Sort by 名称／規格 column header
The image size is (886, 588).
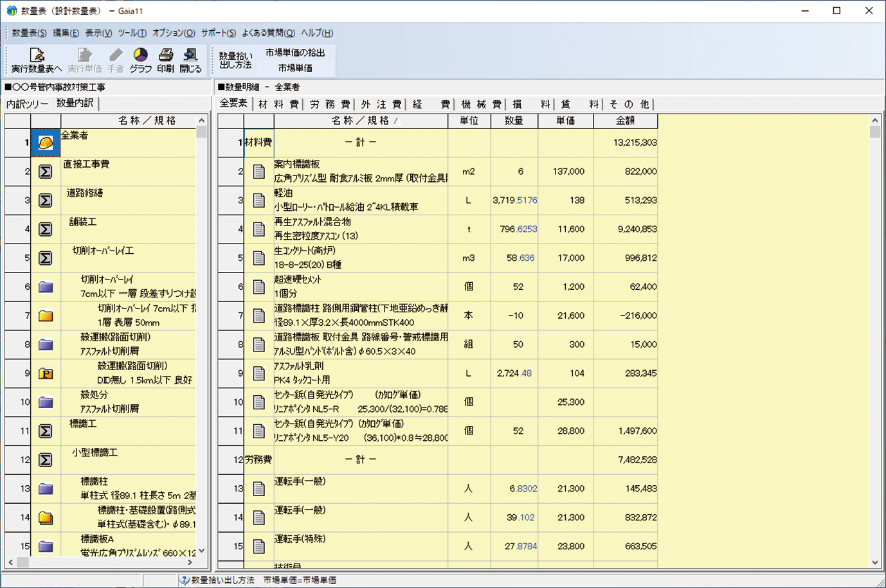point(361,121)
